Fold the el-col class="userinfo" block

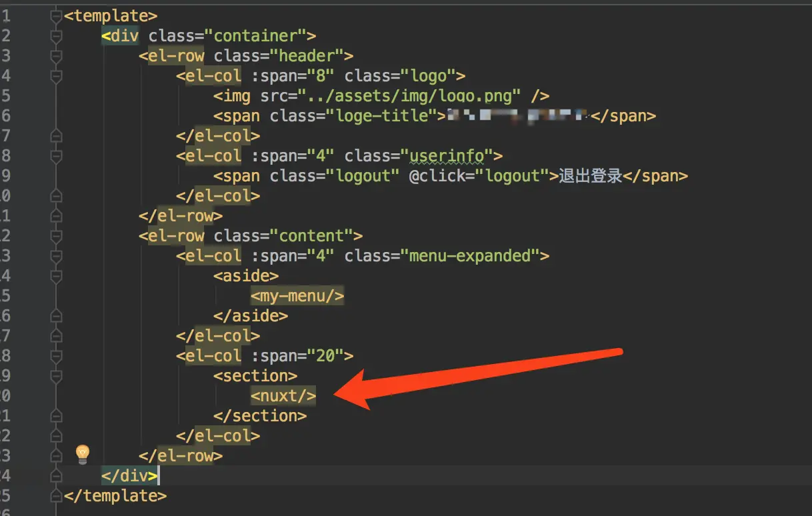click(x=56, y=156)
